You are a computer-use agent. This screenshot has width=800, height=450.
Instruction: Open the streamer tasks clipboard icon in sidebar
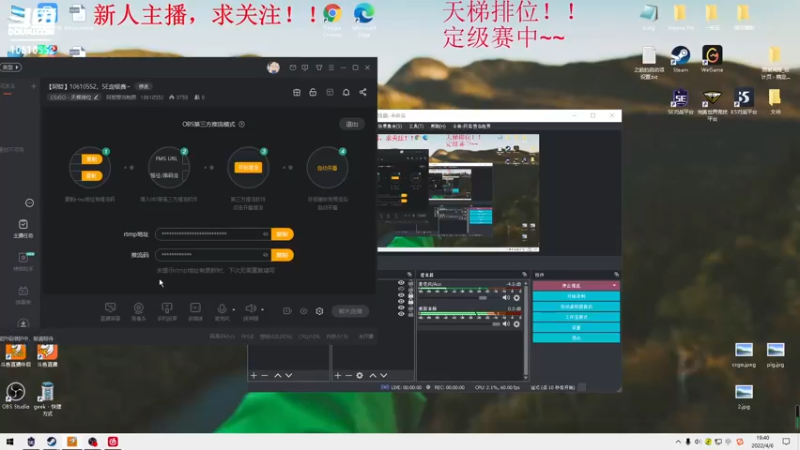[23, 224]
